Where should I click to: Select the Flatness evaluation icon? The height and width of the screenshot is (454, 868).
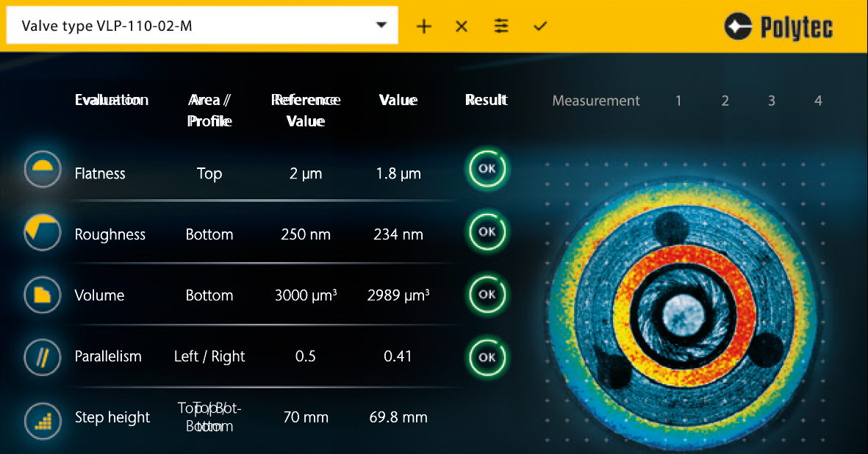pos(42,168)
